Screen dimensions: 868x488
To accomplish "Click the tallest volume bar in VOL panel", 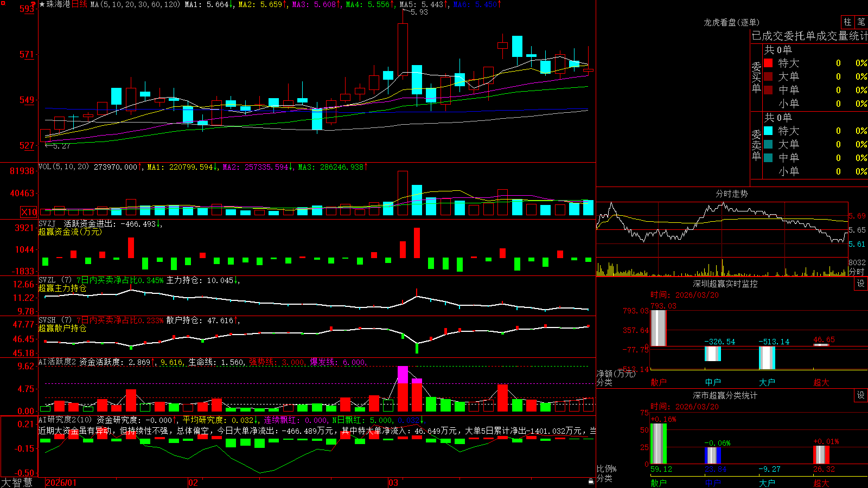I will [403, 193].
